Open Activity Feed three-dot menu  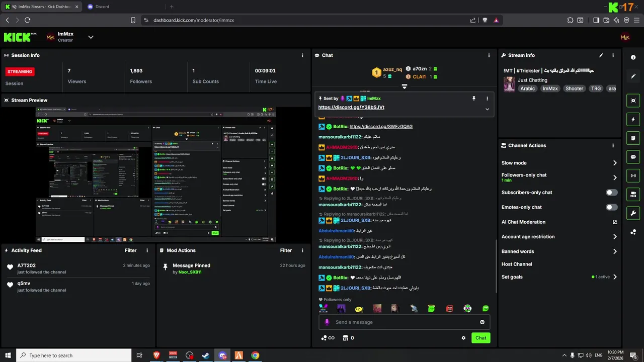[x=147, y=250]
